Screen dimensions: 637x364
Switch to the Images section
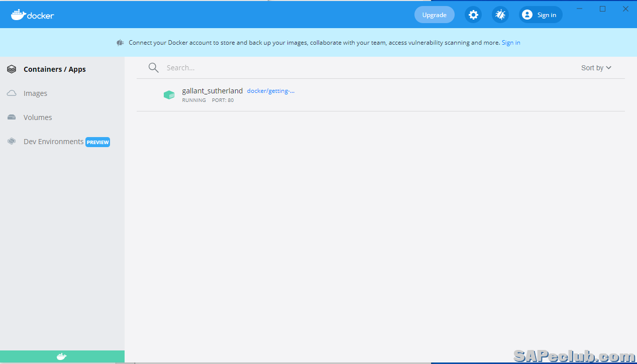(35, 93)
